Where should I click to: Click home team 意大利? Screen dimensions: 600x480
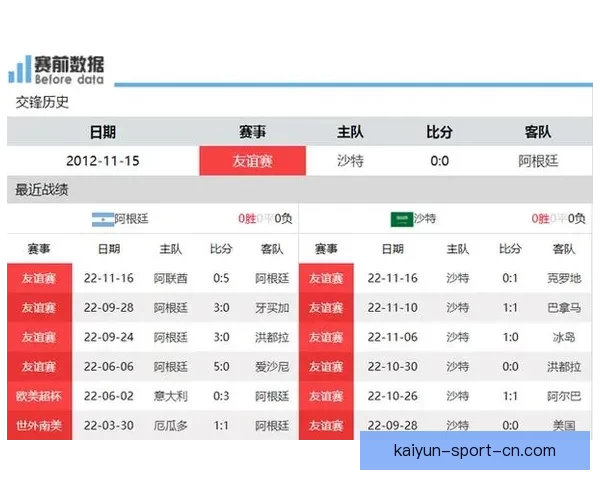pyautogui.click(x=171, y=396)
